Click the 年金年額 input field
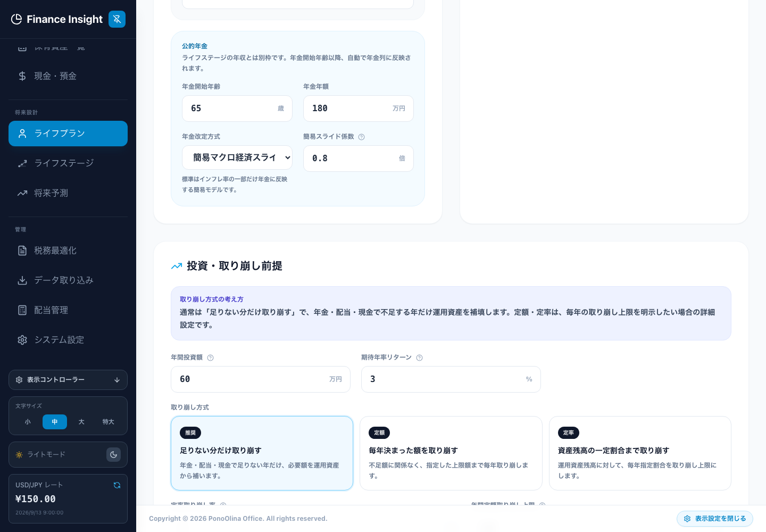 tap(359, 109)
